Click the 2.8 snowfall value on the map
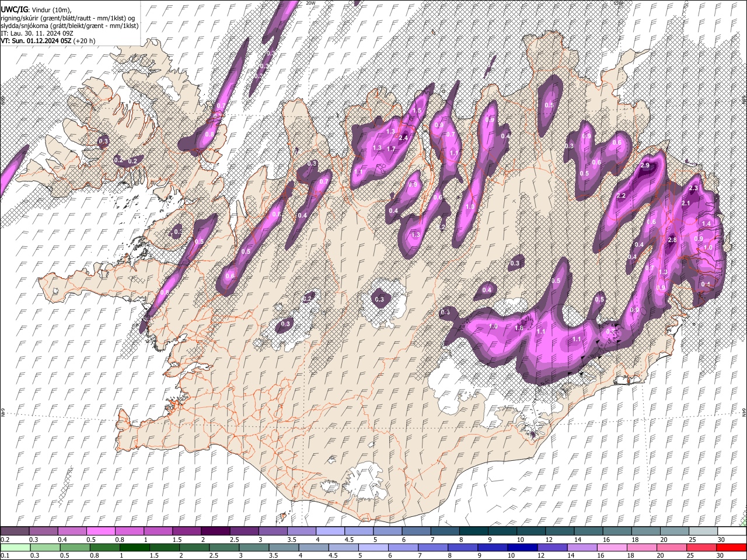The height and width of the screenshot is (560, 747). click(x=672, y=240)
